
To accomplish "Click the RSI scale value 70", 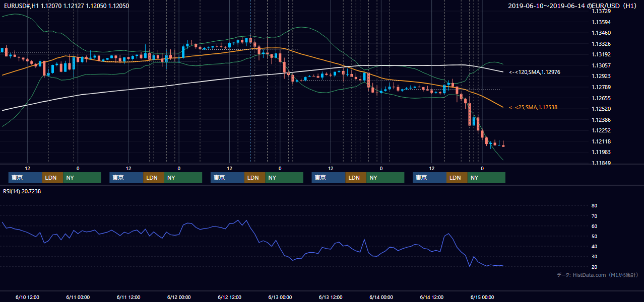I will point(594,216).
